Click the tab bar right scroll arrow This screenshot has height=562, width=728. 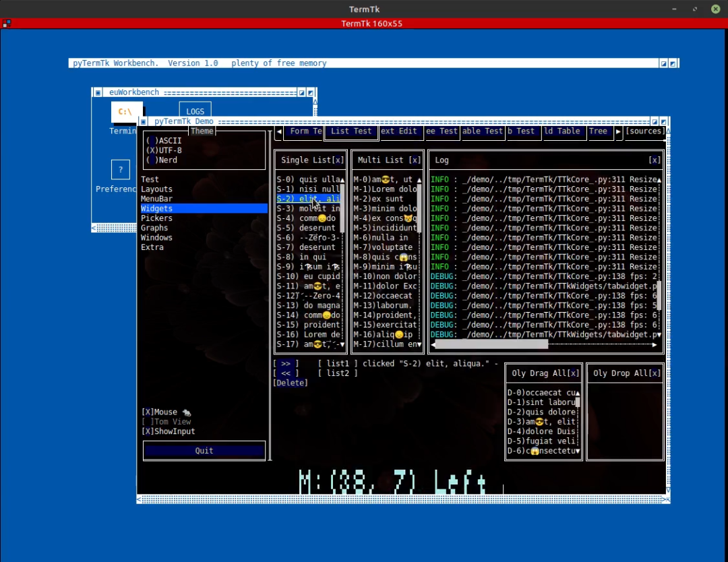[x=618, y=131]
